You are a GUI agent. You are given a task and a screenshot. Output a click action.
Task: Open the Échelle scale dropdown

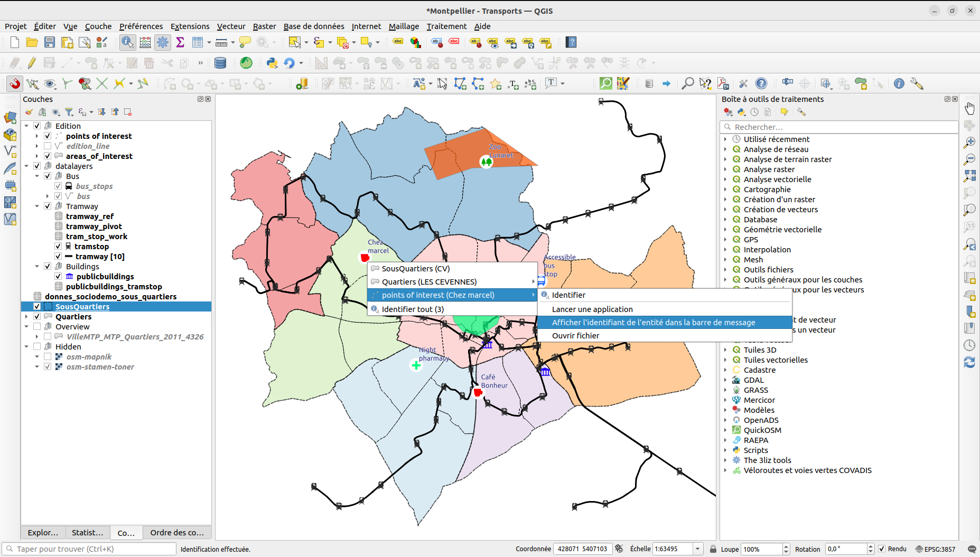click(x=697, y=549)
